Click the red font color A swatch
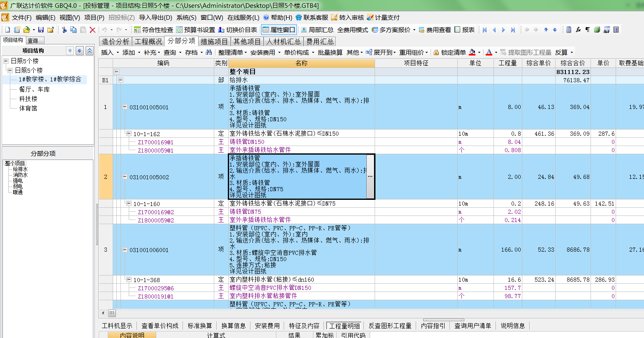The width and height of the screenshot is (644, 338). click(489, 52)
